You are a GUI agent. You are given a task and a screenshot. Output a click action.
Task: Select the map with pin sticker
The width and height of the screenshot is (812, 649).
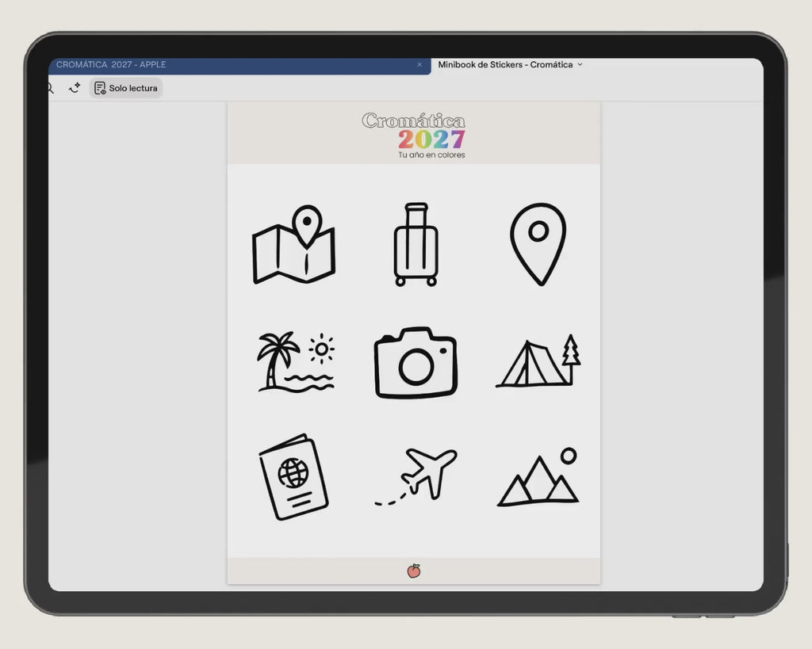tap(293, 244)
